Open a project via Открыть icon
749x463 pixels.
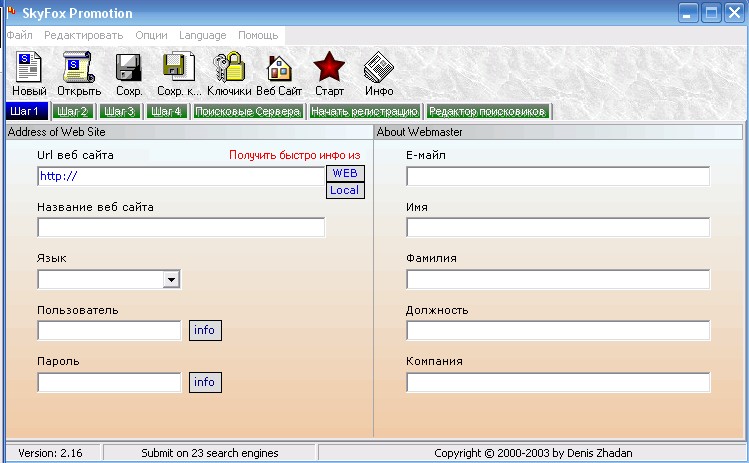pyautogui.click(x=78, y=67)
